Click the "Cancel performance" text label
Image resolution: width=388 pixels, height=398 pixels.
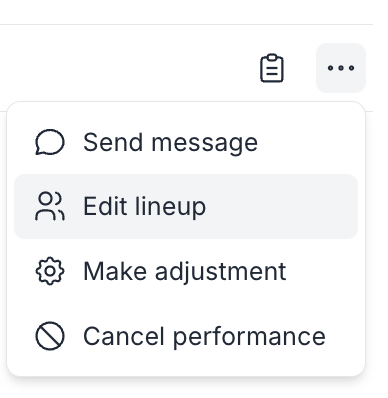coord(204,337)
